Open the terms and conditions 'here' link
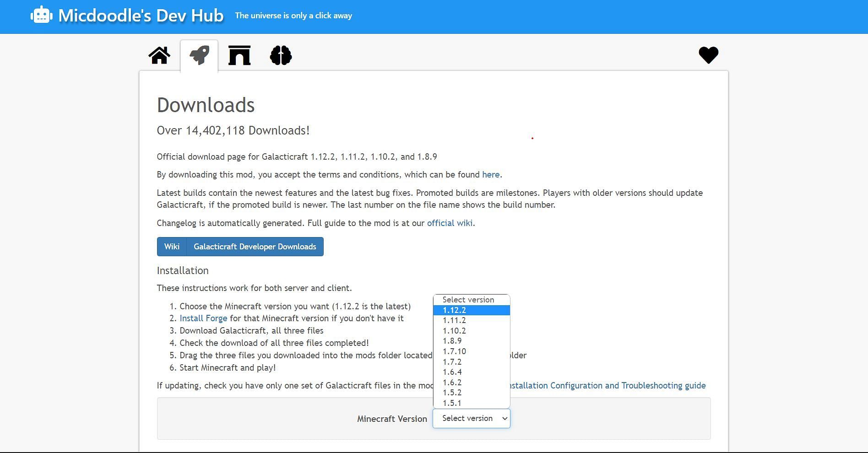This screenshot has height=453, width=868. [490, 175]
